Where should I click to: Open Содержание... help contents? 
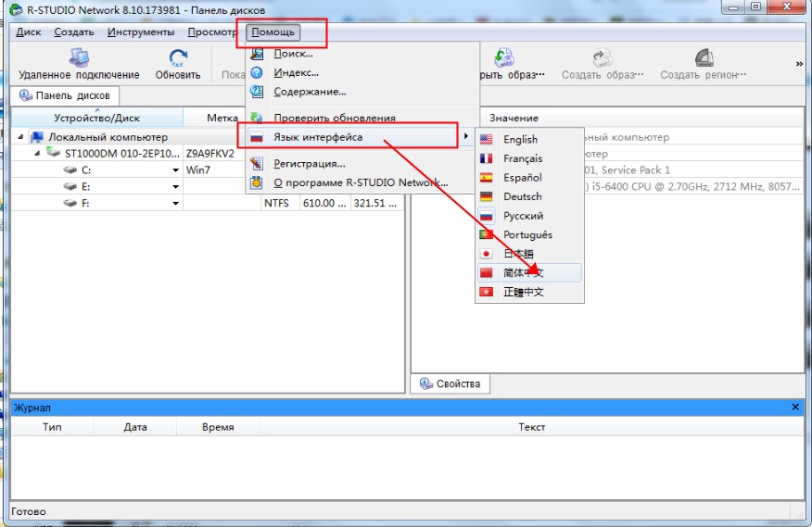(310, 92)
